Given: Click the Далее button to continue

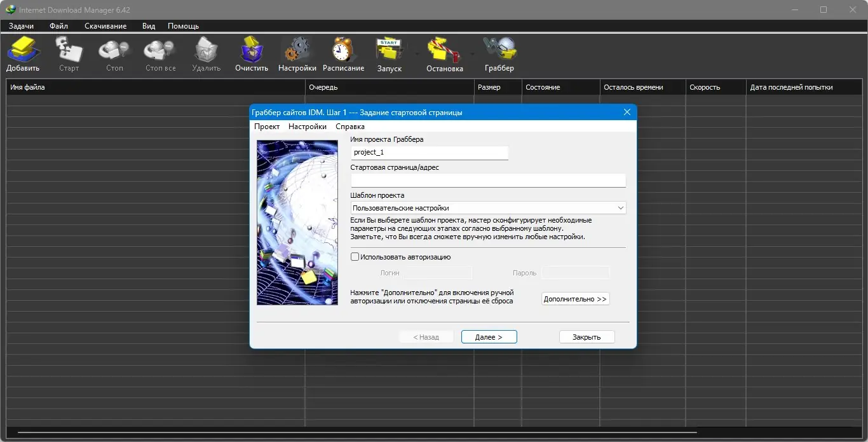Looking at the screenshot, I should 489,336.
